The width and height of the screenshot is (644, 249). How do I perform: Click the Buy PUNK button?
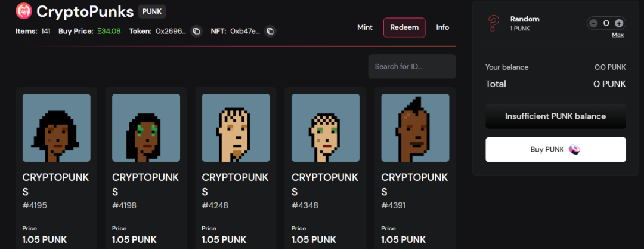coord(556,150)
